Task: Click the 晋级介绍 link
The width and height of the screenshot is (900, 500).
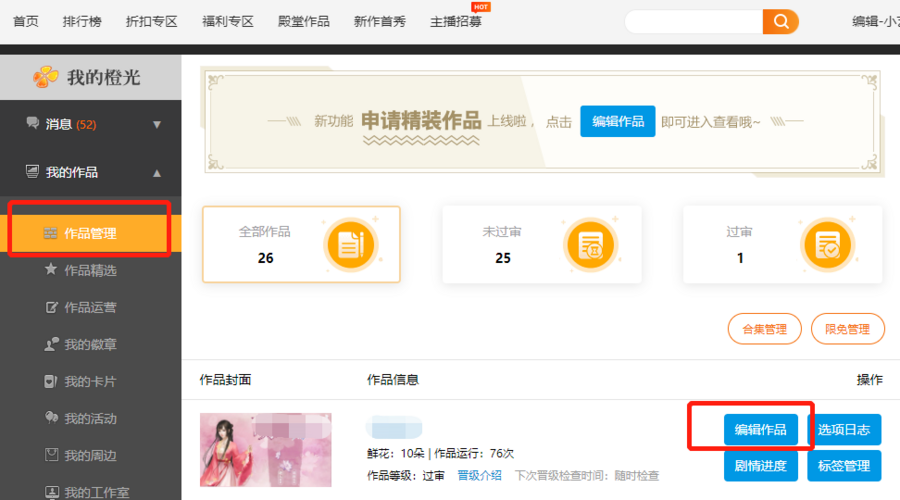Action: point(480,475)
